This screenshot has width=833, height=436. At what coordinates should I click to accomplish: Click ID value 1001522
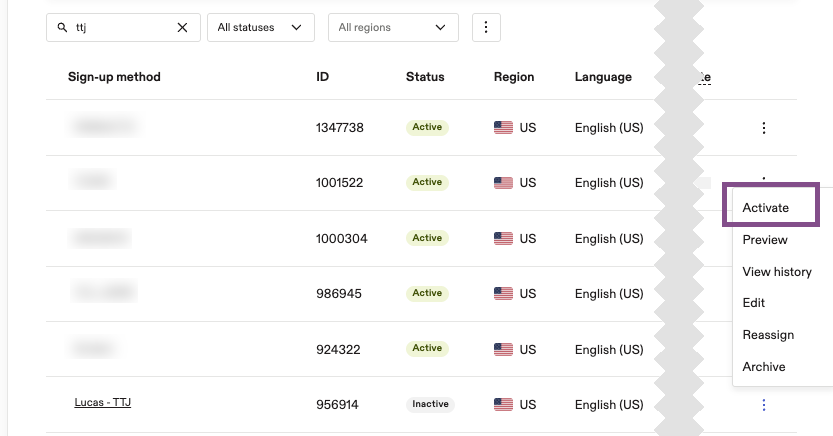click(x=339, y=183)
